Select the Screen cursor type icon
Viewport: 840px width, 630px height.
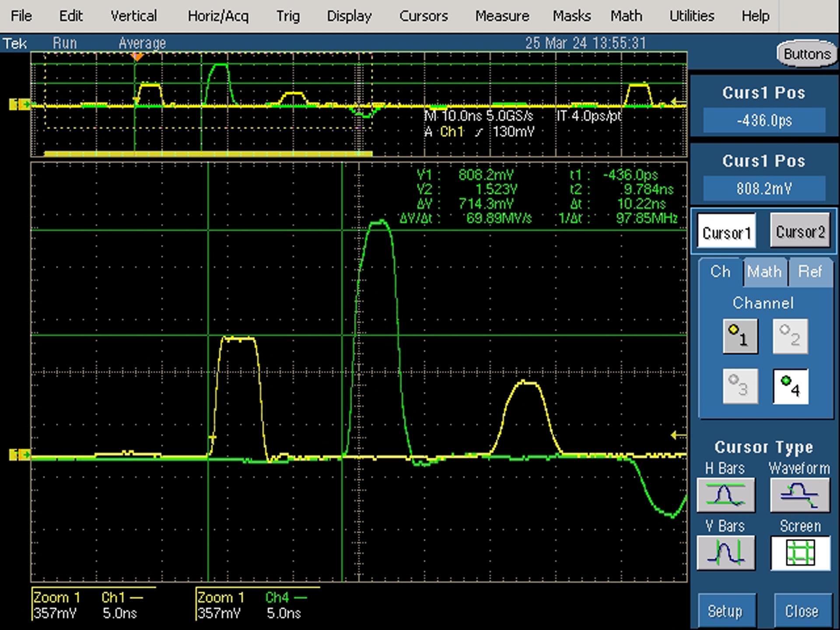click(800, 553)
